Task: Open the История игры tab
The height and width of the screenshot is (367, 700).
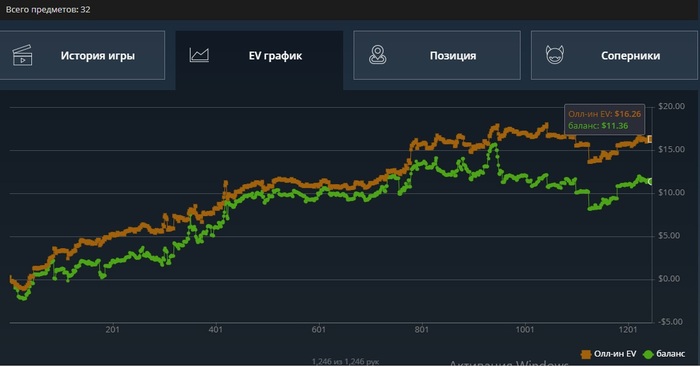Action: point(82,55)
